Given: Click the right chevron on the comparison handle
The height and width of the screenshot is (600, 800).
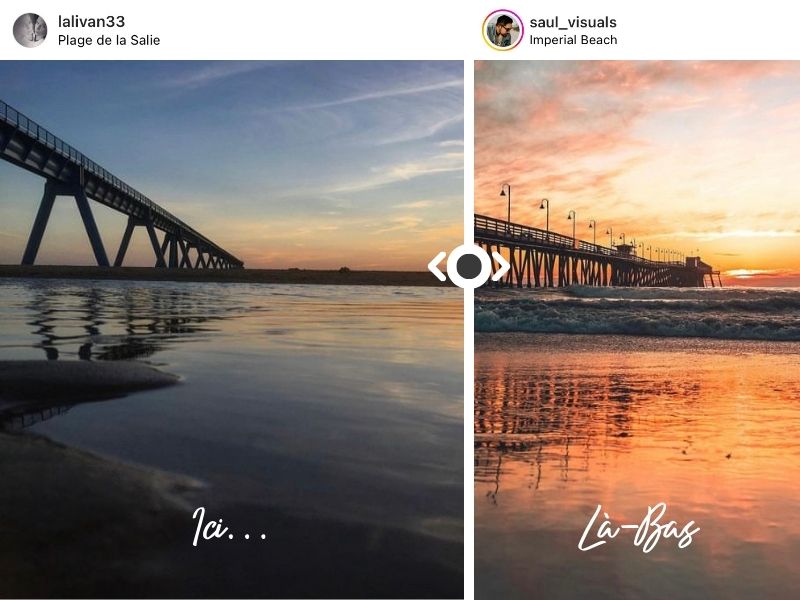Looking at the screenshot, I should 501,267.
